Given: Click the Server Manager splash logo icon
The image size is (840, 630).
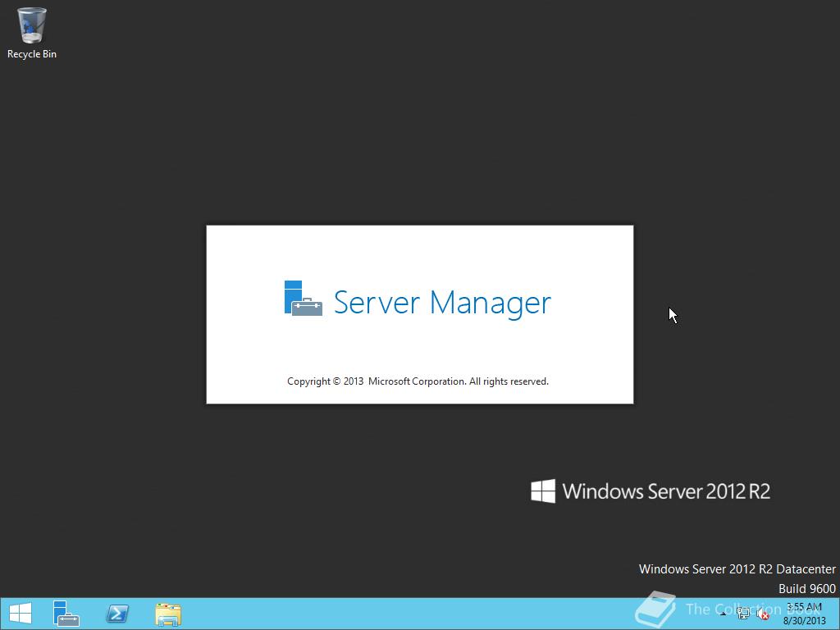Looking at the screenshot, I should [x=304, y=299].
